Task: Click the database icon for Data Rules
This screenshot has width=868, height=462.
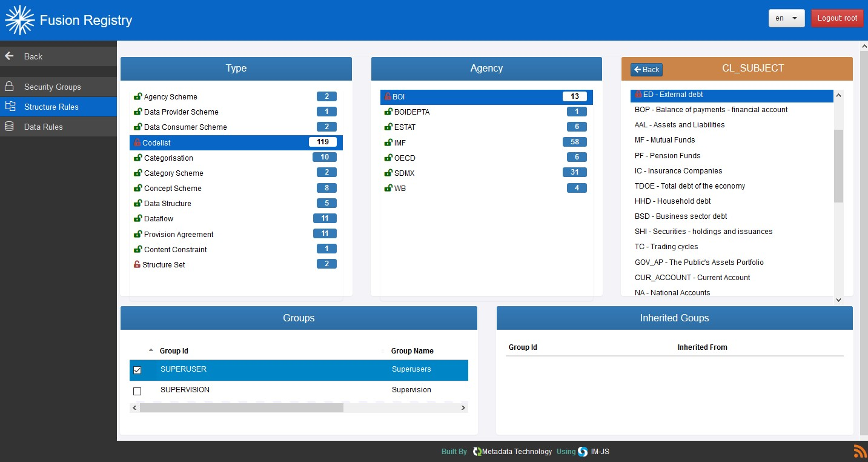Action: (x=9, y=127)
